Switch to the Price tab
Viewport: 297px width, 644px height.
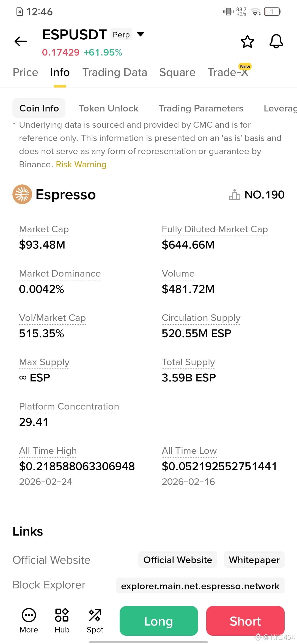click(x=26, y=72)
